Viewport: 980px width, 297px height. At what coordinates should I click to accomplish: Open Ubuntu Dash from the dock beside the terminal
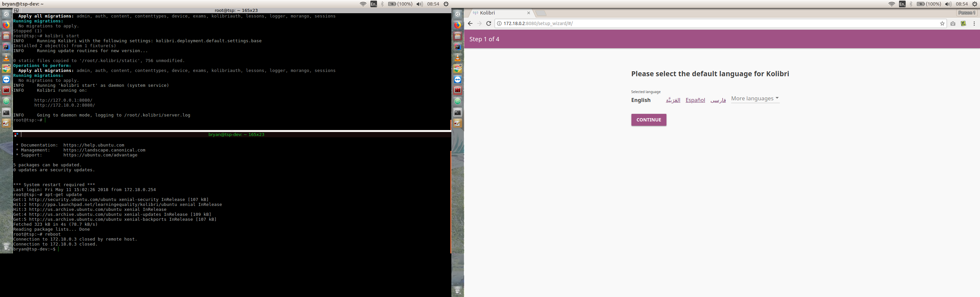click(x=6, y=14)
